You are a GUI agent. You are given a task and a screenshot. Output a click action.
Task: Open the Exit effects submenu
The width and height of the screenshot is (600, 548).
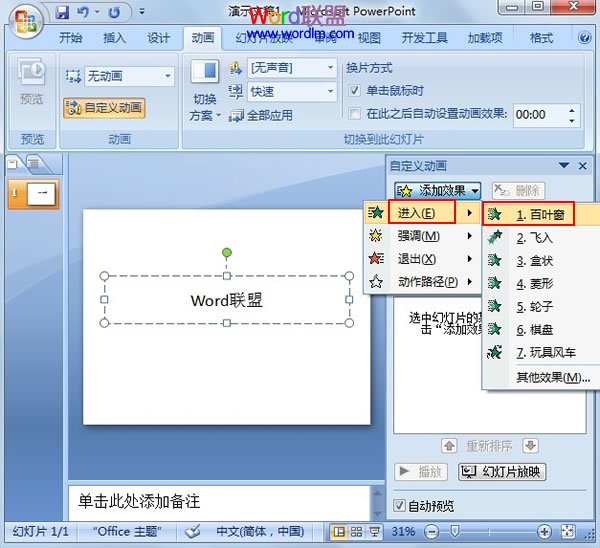[x=422, y=259]
